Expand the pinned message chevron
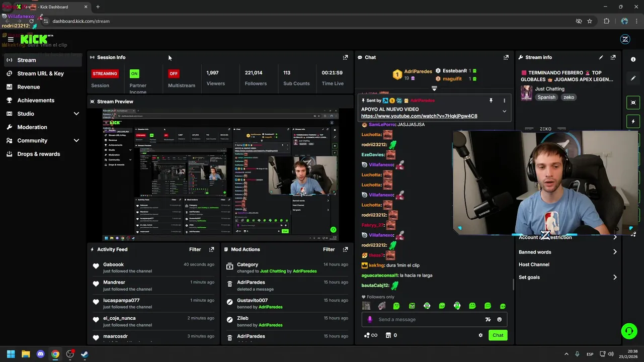 tap(504, 111)
